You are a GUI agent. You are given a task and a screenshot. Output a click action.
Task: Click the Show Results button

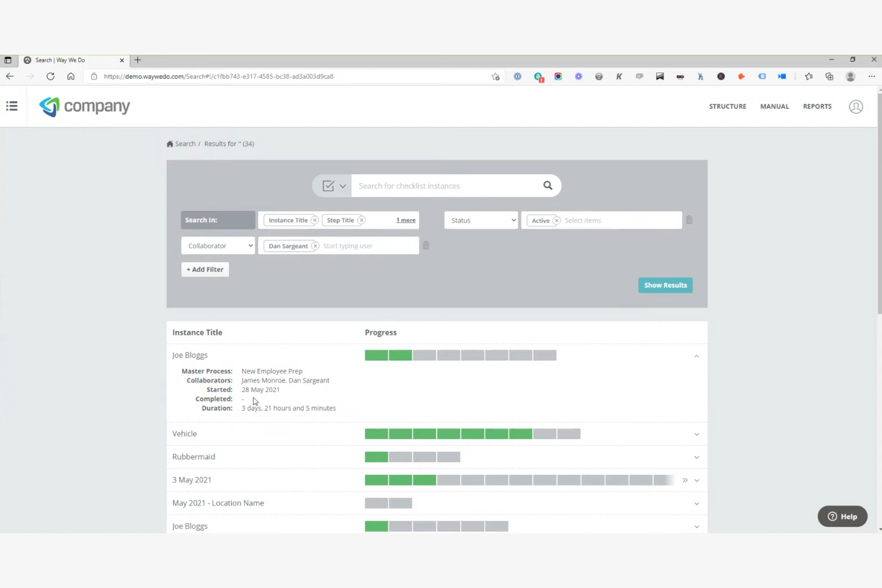(665, 285)
